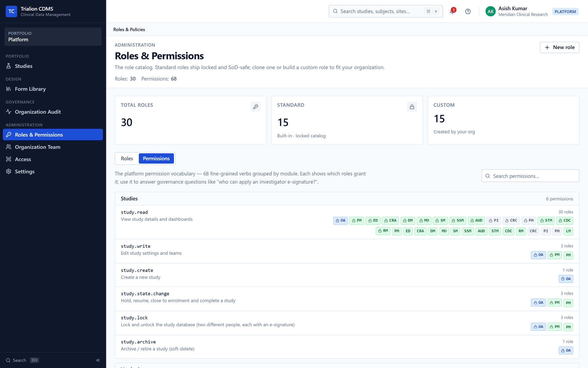Click Roles & Policies breadcrumb
The width and height of the screenshot is (588, 368).
pos(129,29)
